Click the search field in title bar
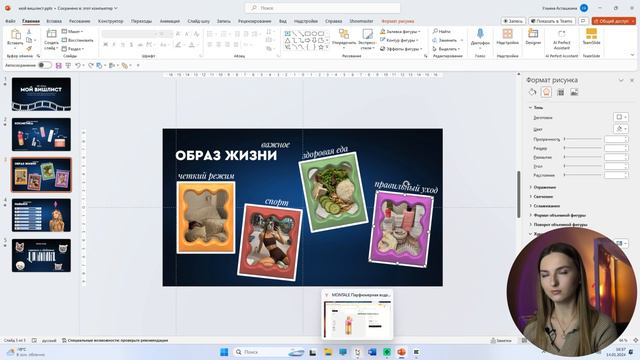Viewport: 640px width, 360px height. point(322,8)
